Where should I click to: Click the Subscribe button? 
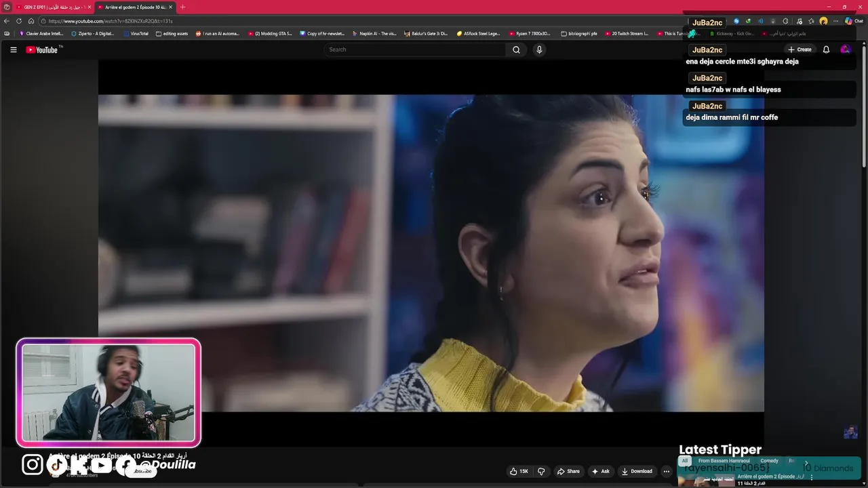click(142, 471)
